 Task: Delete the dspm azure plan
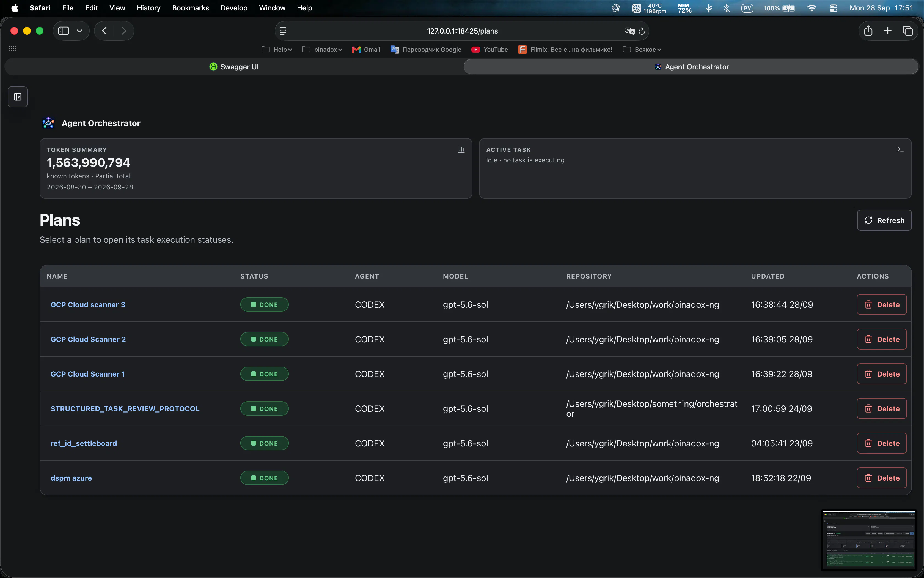tap(882, 478)
